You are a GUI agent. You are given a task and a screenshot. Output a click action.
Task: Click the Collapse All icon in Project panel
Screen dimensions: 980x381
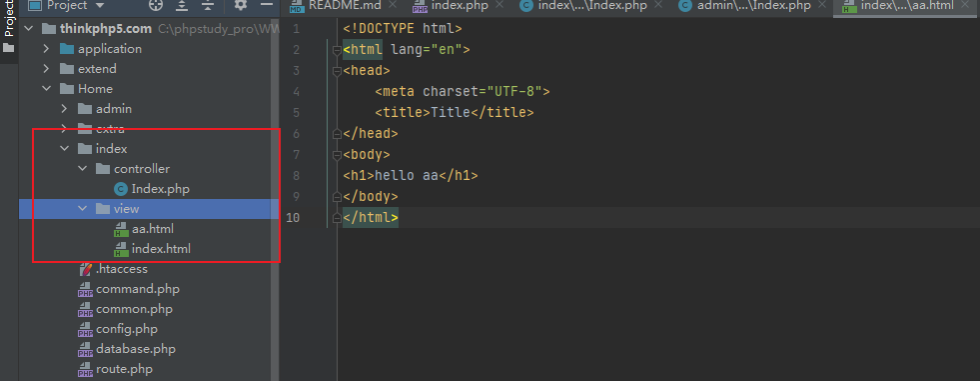click(x=208, y=5)
